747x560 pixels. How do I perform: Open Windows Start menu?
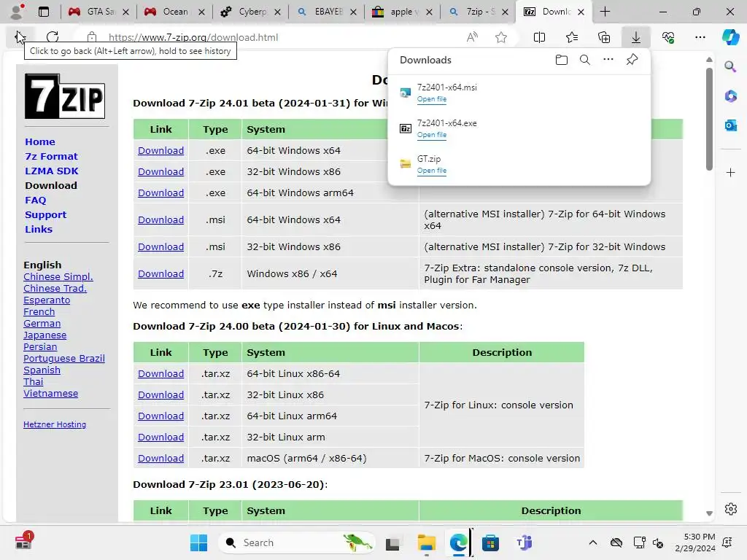coord(198,542)
